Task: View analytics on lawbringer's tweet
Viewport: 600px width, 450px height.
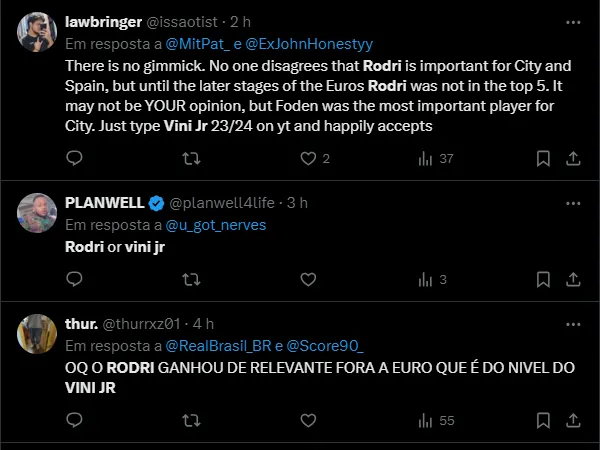Action: pos(426,158)
